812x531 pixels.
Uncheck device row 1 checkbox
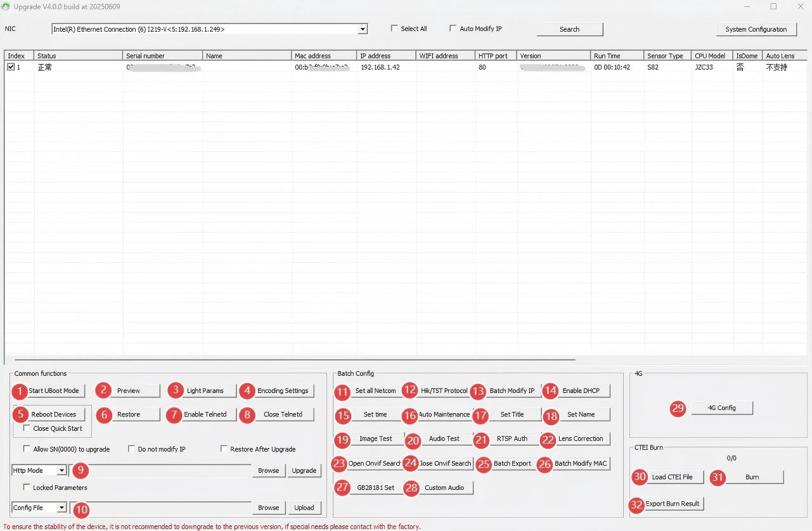click(11, 67)
